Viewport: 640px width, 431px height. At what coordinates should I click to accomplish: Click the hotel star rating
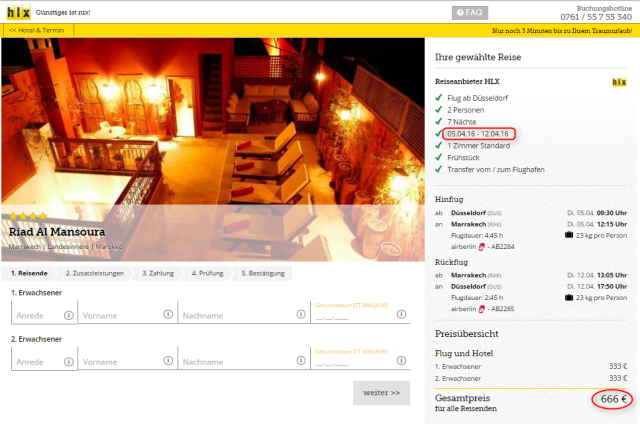click(x=28, y=216)
